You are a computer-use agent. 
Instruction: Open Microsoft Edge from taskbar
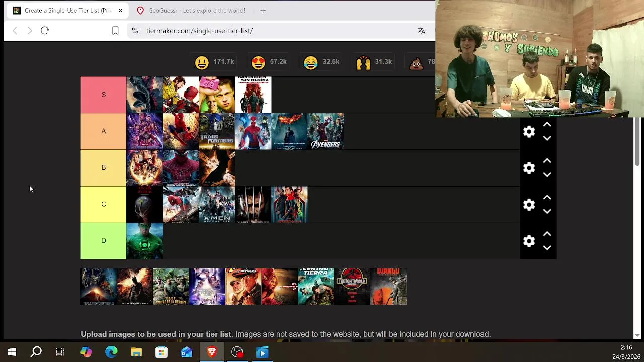[111, 352]
